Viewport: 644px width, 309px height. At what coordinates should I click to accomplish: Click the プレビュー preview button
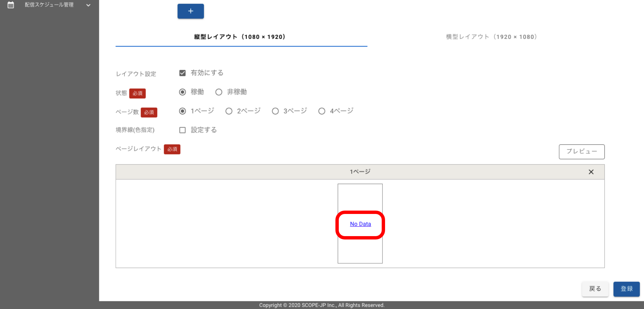pos(581,152)
